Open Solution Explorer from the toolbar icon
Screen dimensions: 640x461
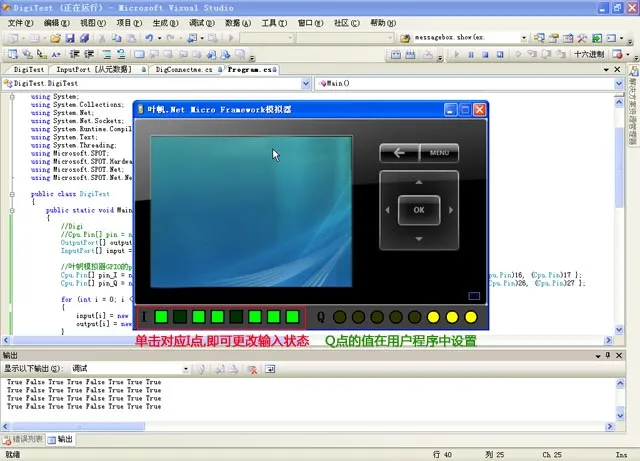[x=539, y=38]
